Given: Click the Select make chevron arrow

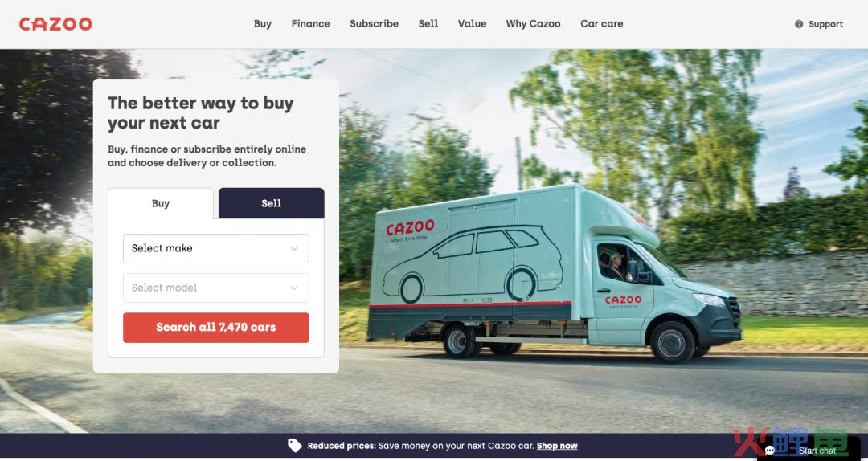Looking at the screenshot, I should pos(294,248).
